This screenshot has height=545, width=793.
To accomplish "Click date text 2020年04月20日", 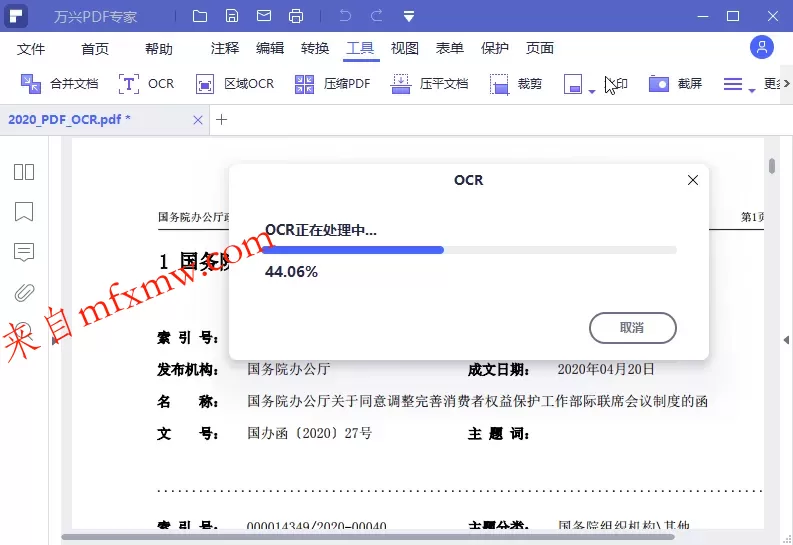I will [x=606, y=369].
